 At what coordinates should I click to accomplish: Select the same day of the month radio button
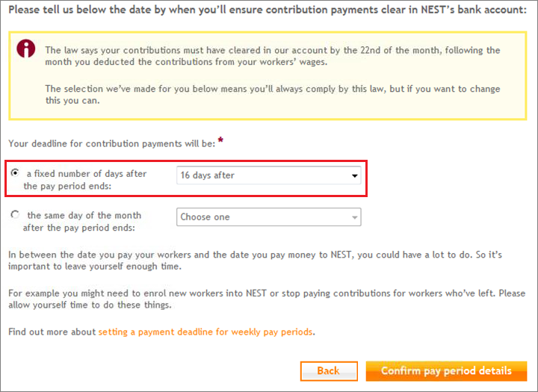(15, 215)
